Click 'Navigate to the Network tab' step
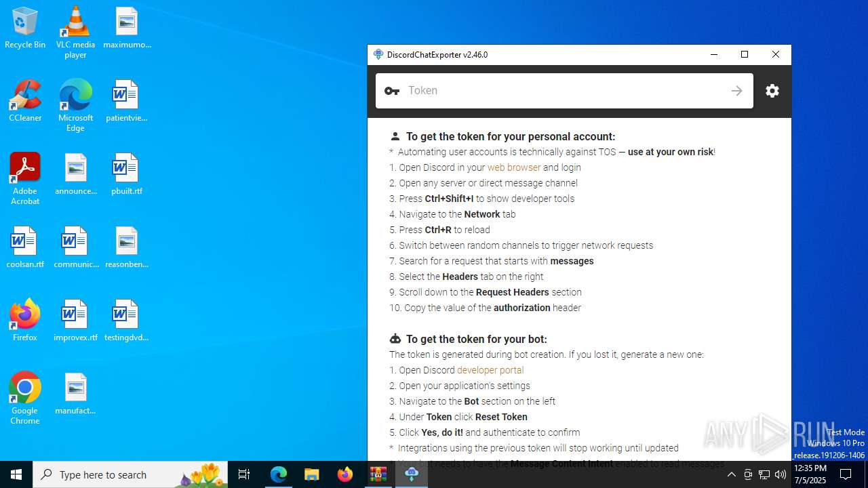 452,214
